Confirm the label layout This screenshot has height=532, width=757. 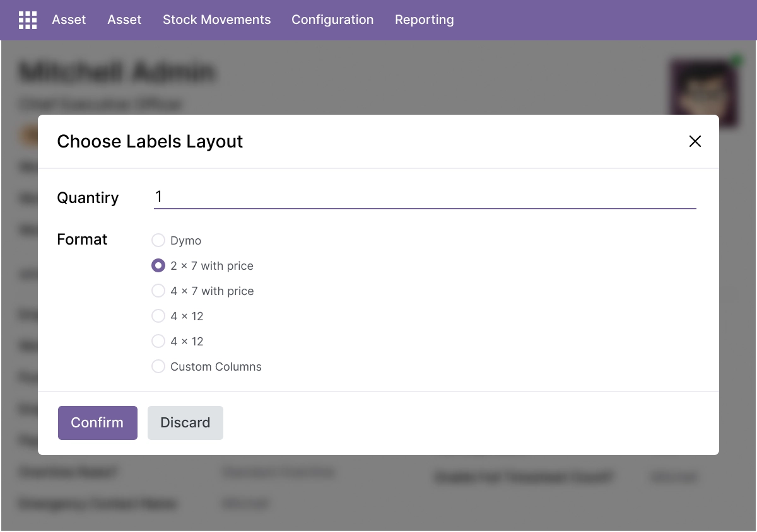98,423
